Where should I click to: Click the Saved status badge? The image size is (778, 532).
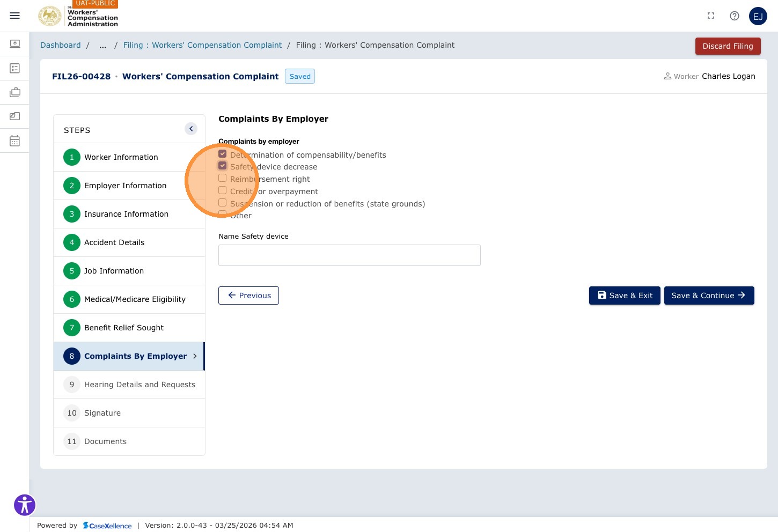pos(300,76)
